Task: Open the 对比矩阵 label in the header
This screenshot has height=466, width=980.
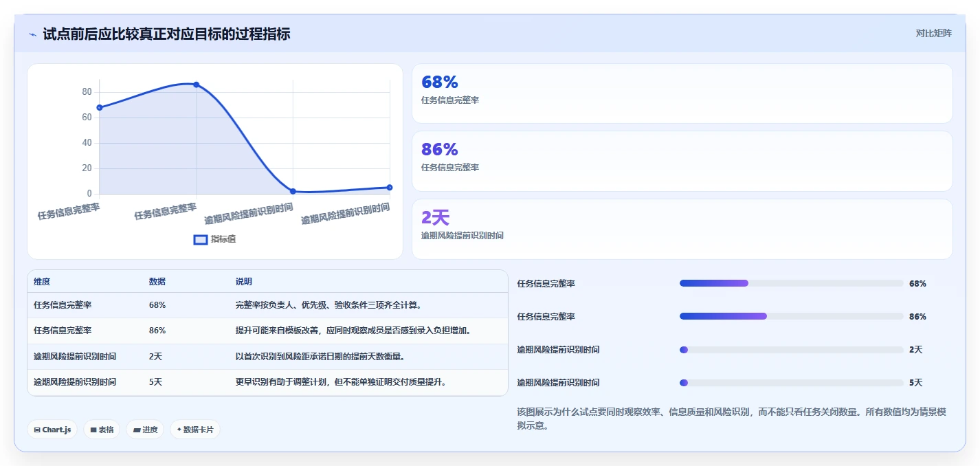Action: [x=933, y=33]
